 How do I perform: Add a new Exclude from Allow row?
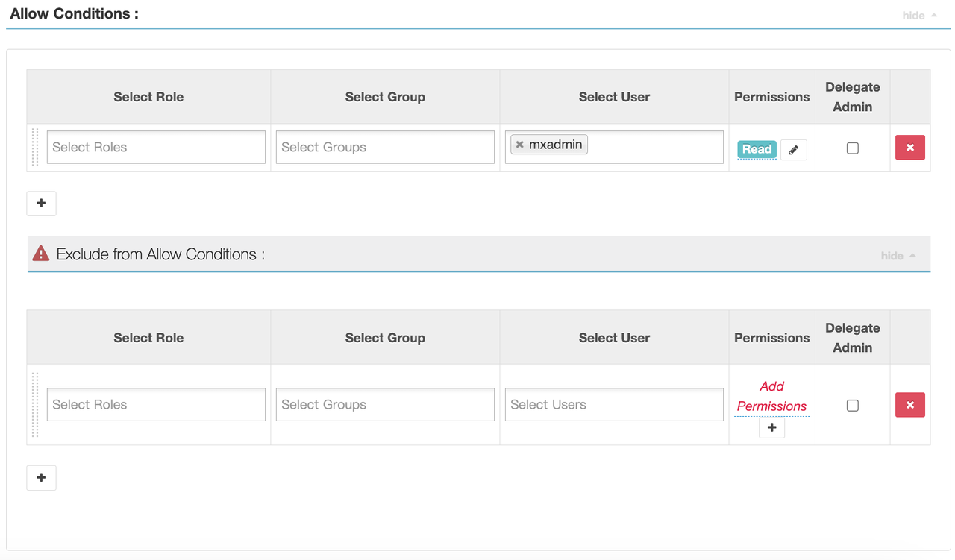coord(41,478)
